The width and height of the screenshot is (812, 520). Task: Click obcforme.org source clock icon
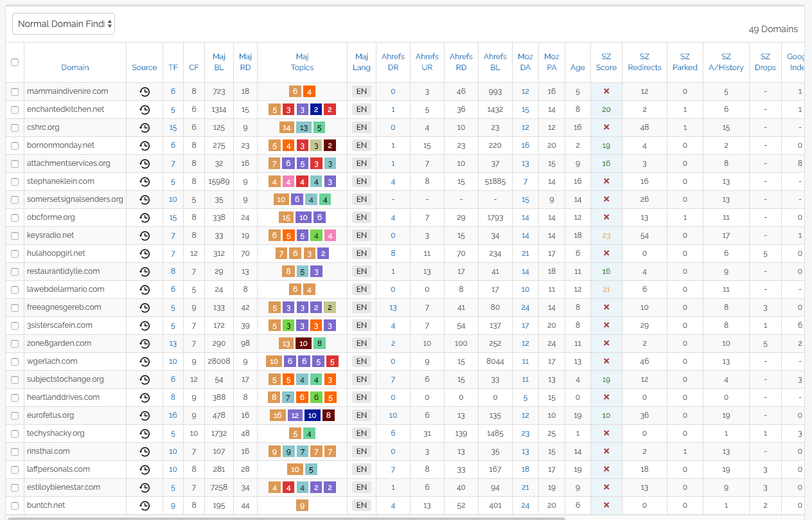[145, 217]
